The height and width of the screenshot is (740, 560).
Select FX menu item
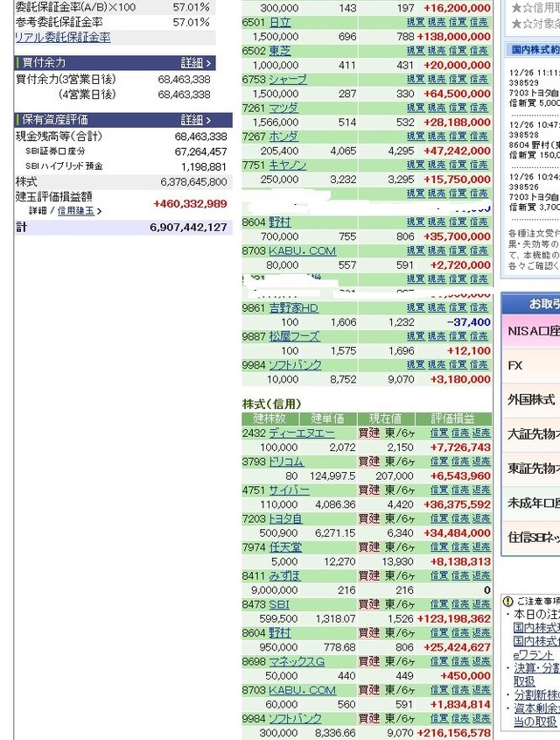point(531,366)
